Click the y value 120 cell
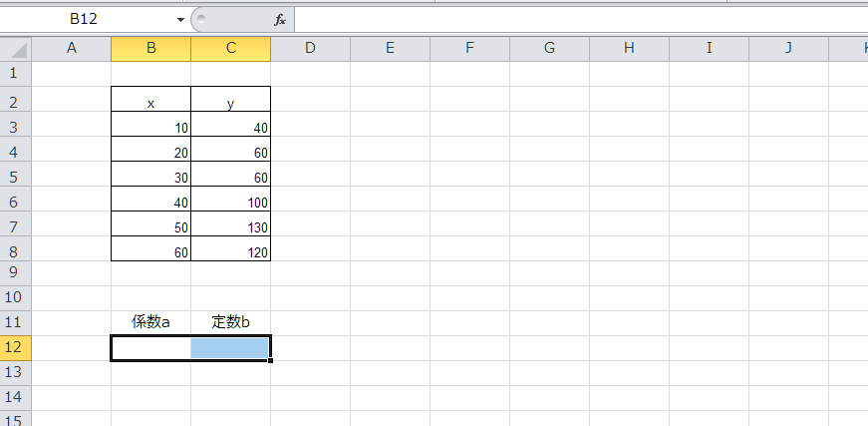This screenshot has height=426, width=868. (231, 248)
